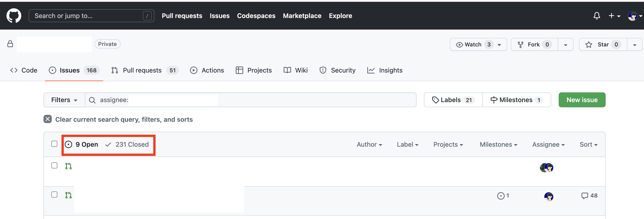Click the assignee search filter field
Viewport: 644px width, 219px height.
click(x=250, y=100)
